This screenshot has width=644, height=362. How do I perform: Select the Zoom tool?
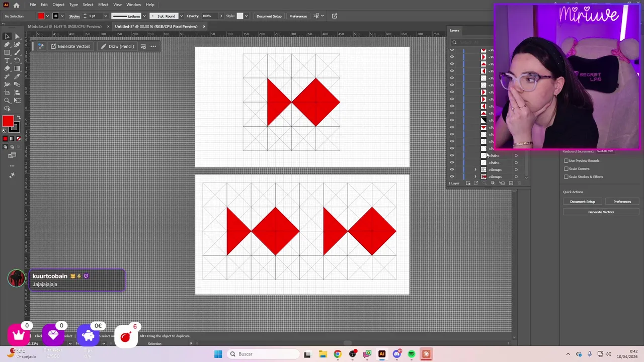(7, 101)
